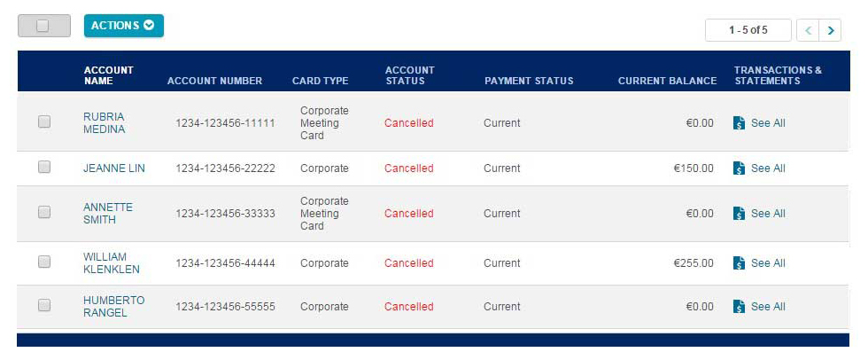Open Annette Smith account link
The width and height of the screenshot is (868, 360).
[107, 213]
